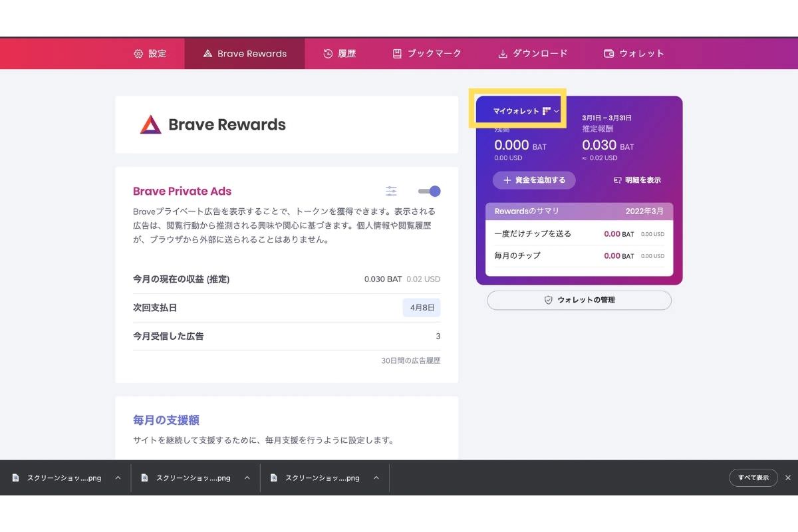Expand options for second downloaded screenshot
Image resolution: width=798 pixels, height=532 pixels.
coord(247,477)
